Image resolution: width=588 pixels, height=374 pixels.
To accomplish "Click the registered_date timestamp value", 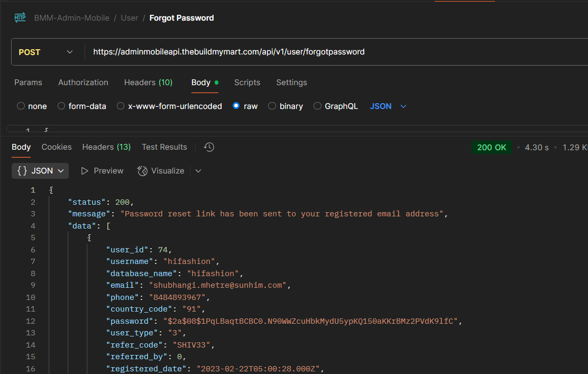I will click(x=258, y=369).
